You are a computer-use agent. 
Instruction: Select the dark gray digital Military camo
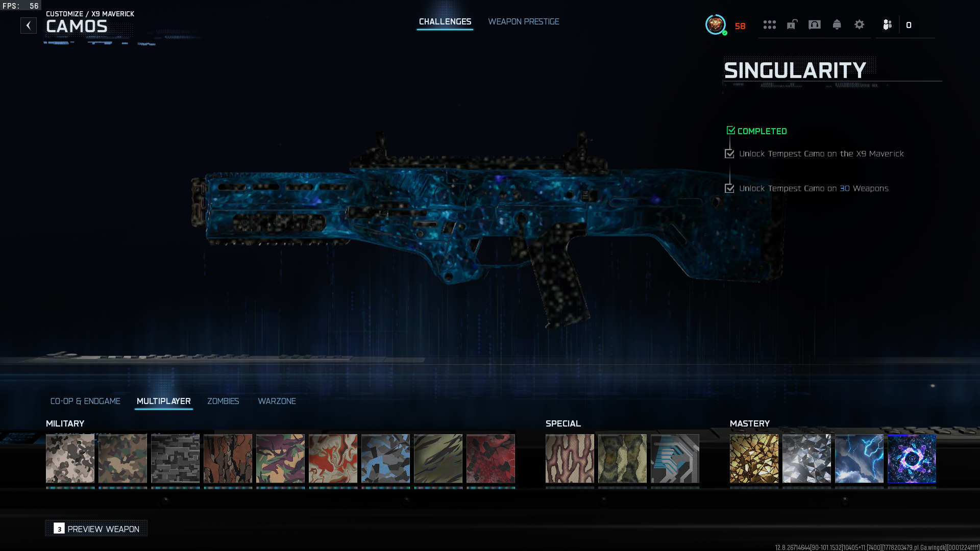[176, 459]
